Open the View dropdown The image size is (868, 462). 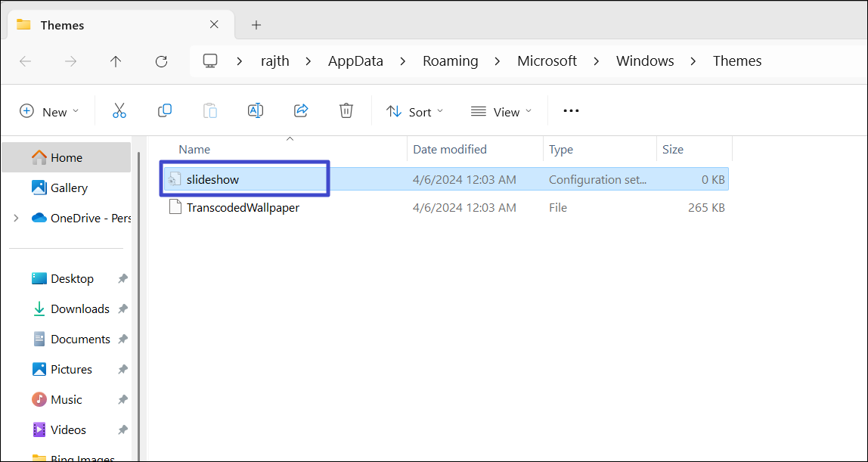pos(501,112)
